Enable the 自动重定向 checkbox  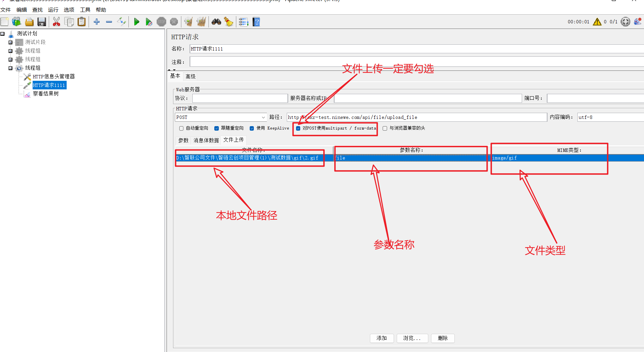(x=181, y=128)
